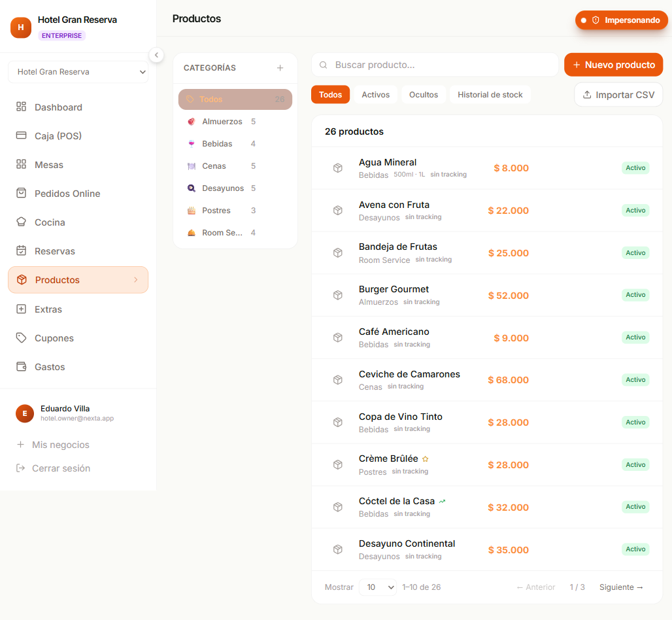Click the Ceviche de Camarones box icon
The image size is (672, 620).
tap(338, 380)
